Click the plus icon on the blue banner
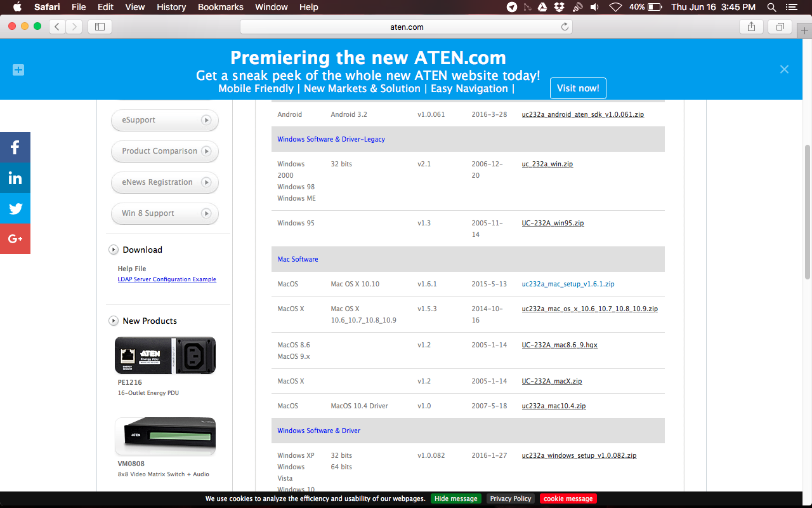The image size is (812, 508). point(18,70)
